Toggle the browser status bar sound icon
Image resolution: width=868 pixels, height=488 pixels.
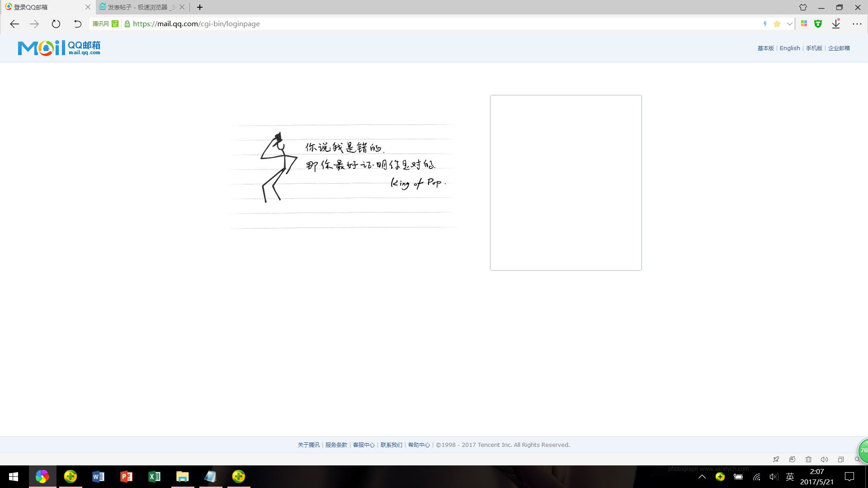coord(824,460)
